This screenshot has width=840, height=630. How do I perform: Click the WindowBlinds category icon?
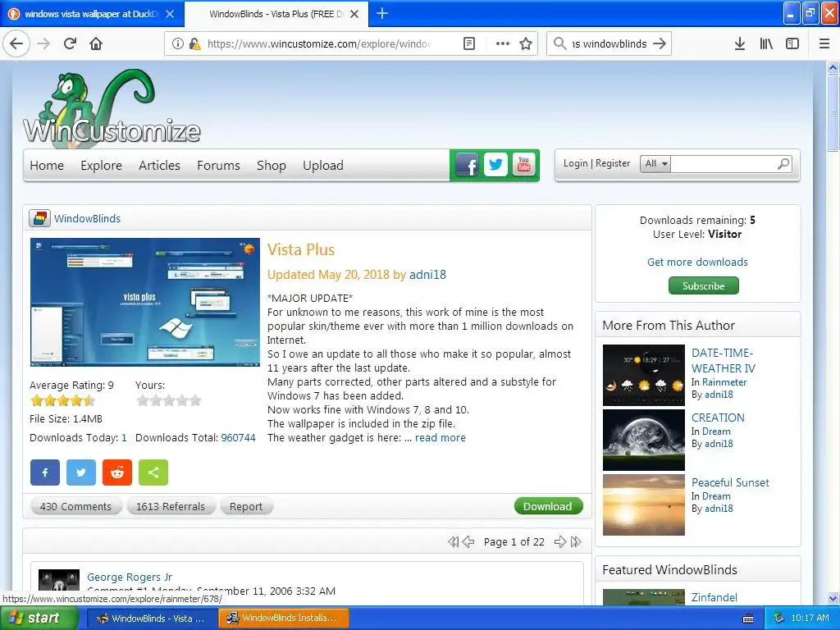(39, 218)
